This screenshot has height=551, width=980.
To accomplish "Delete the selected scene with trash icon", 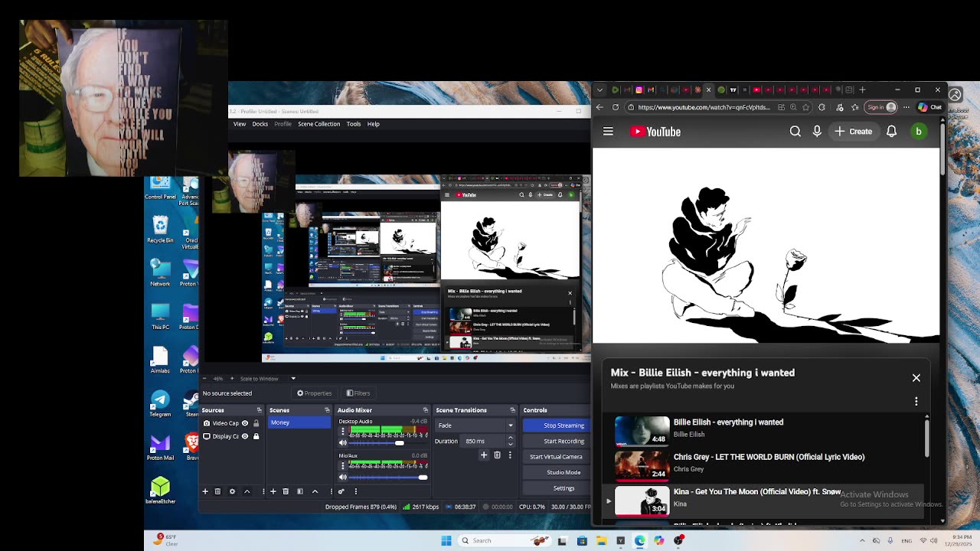I will [286, 491].
